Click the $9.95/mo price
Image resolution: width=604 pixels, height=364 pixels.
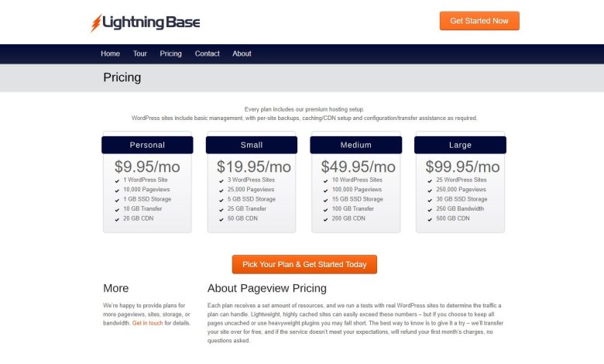[147, 167]
